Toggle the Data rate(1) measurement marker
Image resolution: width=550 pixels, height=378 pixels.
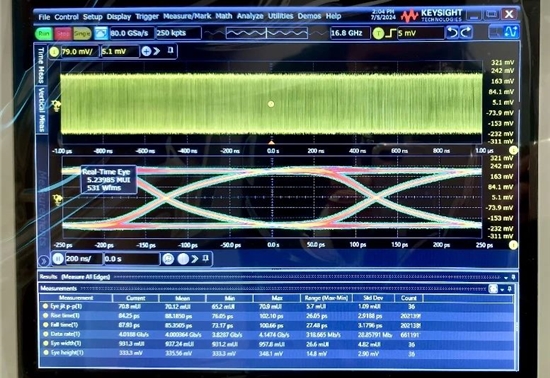coord(45,334)
